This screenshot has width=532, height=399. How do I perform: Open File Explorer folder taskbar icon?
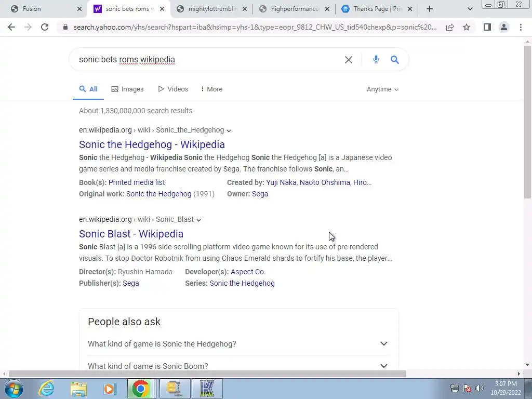[78, 389]
